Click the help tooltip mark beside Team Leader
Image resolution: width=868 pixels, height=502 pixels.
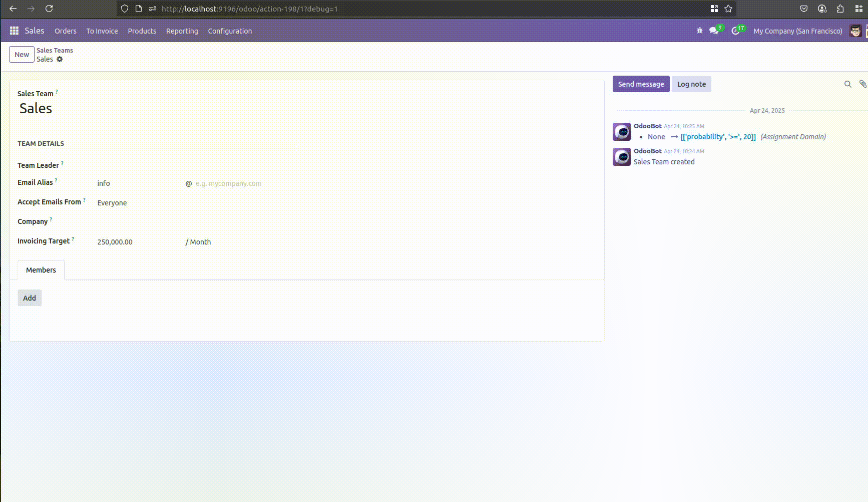62,163
